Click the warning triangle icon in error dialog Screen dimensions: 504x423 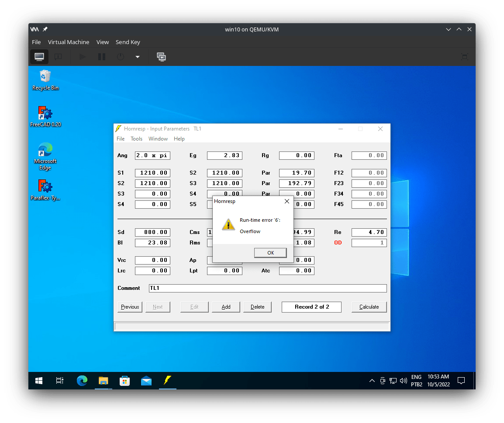tap(228, 224)
